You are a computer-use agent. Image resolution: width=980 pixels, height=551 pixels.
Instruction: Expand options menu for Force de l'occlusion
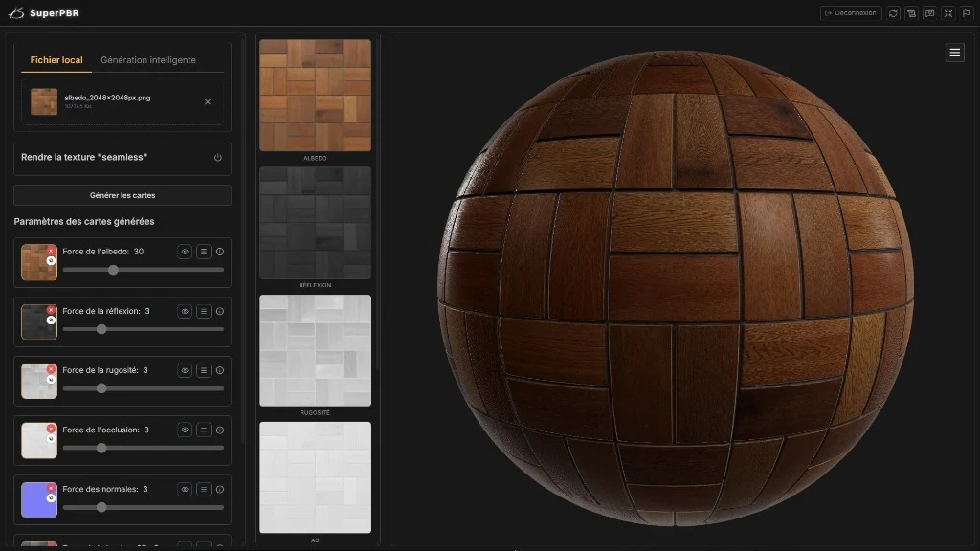(x=203, y=430)
